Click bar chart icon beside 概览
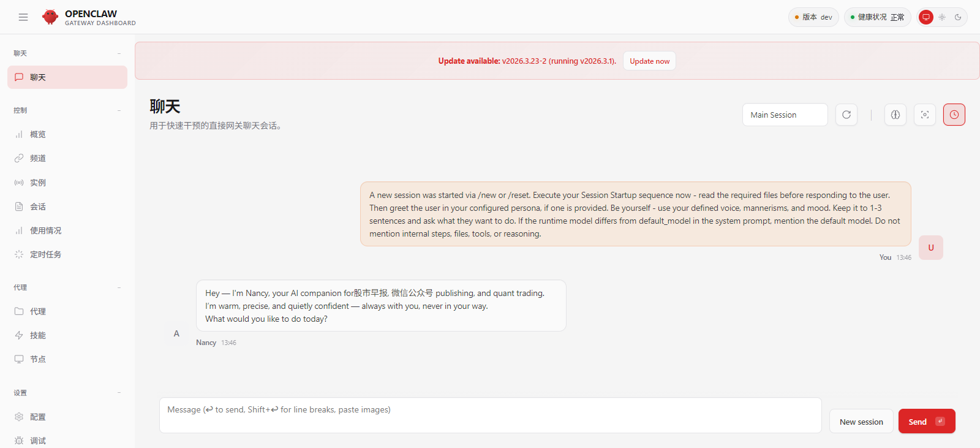The image size is (980, 448). click(x=19, y=134)
